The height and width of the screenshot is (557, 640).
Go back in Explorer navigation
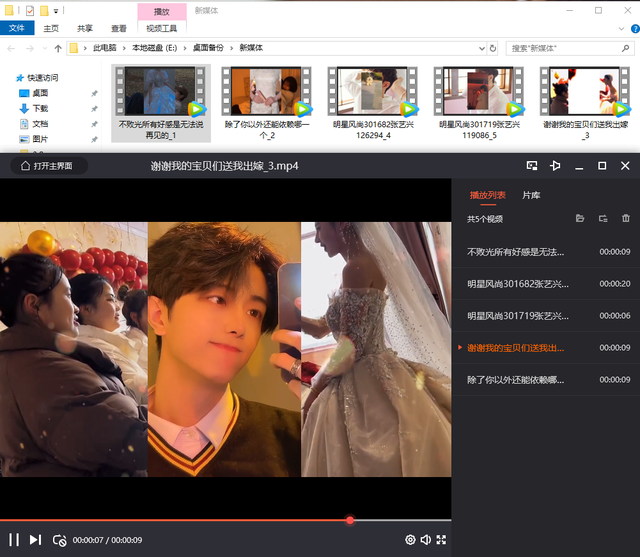pyautogui.click(x=11, y=49)
